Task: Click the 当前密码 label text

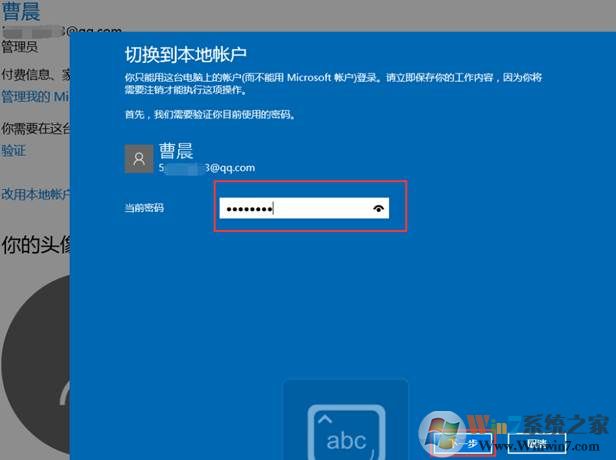Action: [144, 208]
